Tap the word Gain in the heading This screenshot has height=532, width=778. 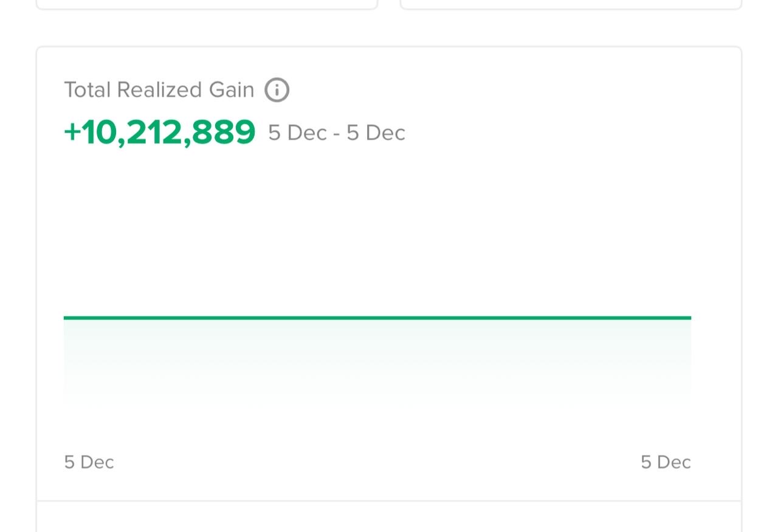click(x=232, y=90)
